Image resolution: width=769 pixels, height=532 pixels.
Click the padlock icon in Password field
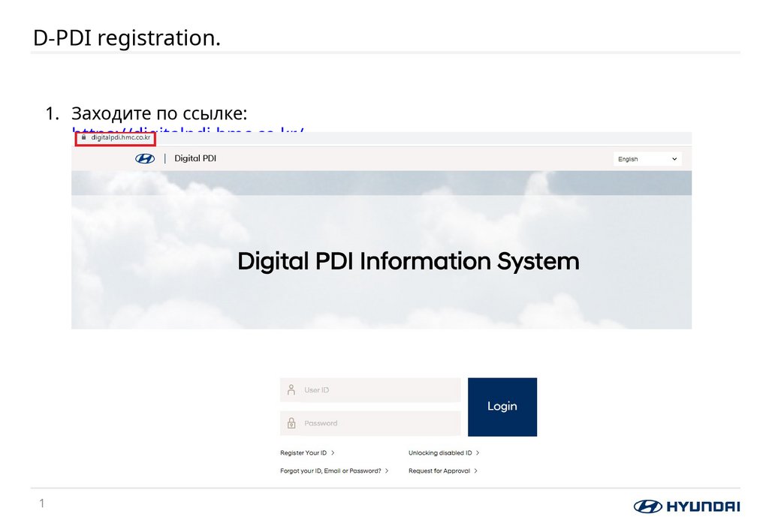coord(291,423)
